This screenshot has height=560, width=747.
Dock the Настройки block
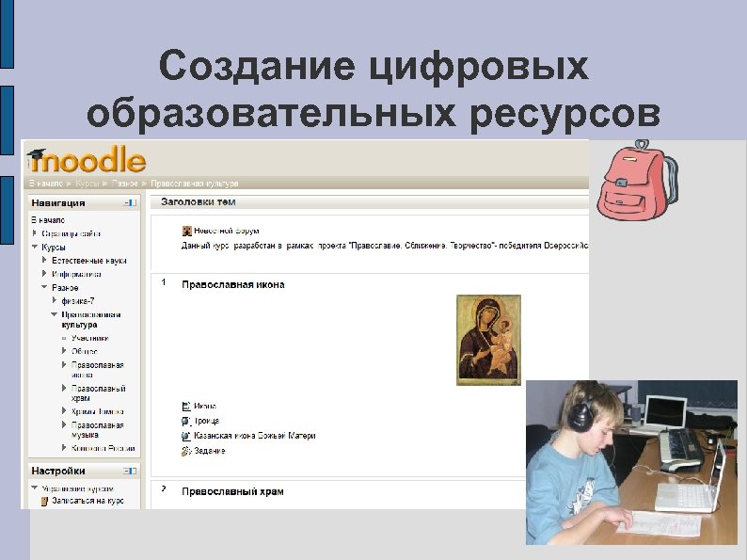click(130, 471)
